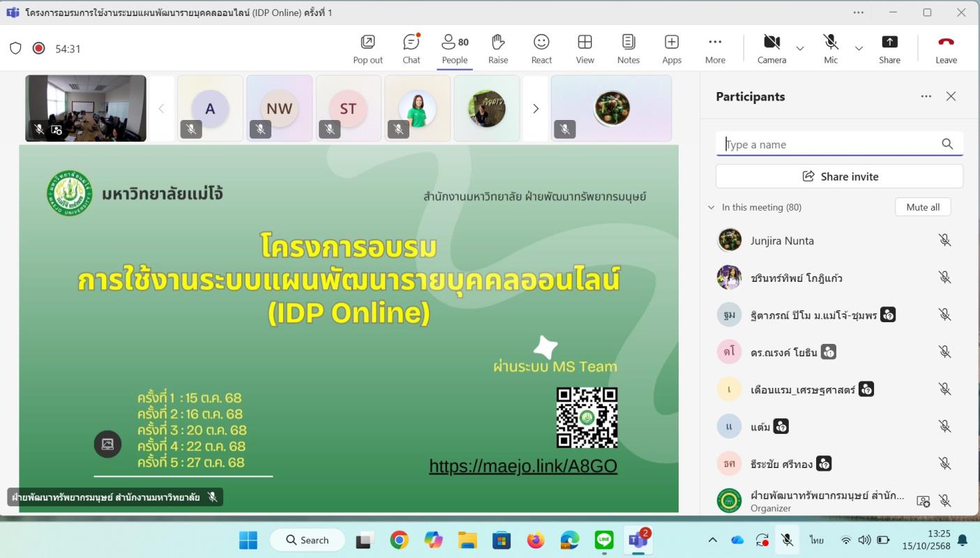
Task: Click the Mute all button
Action: coord(922,207)
